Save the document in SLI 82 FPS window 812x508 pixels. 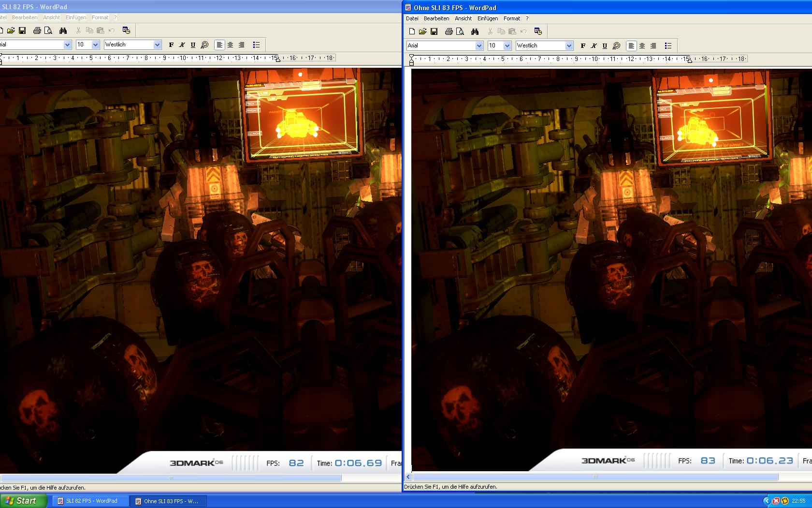tap(22, 30)
